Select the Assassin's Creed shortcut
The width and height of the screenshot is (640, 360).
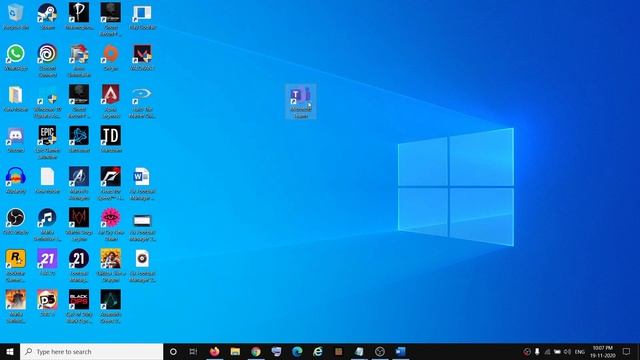pyautogui.click(x=111, y=306)
